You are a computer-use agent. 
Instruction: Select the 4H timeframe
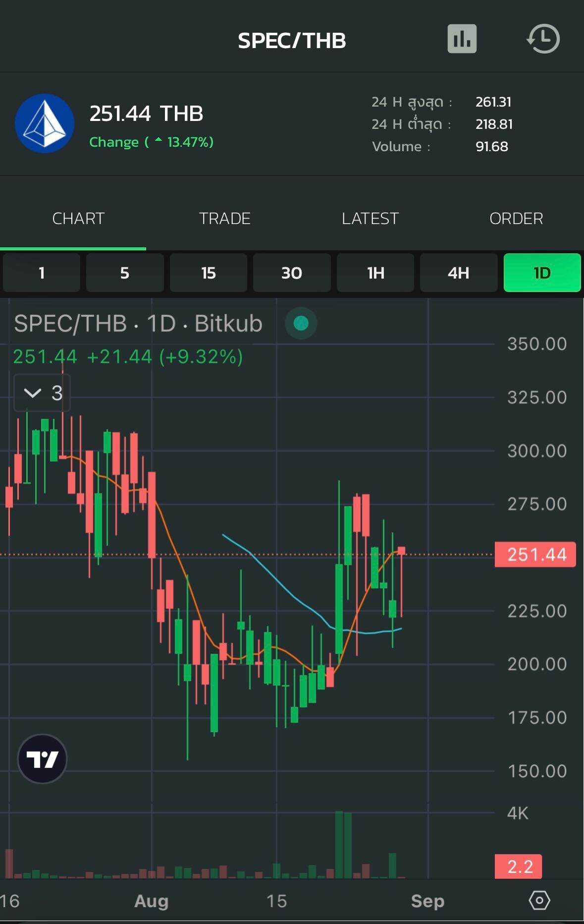click(459, 273)
